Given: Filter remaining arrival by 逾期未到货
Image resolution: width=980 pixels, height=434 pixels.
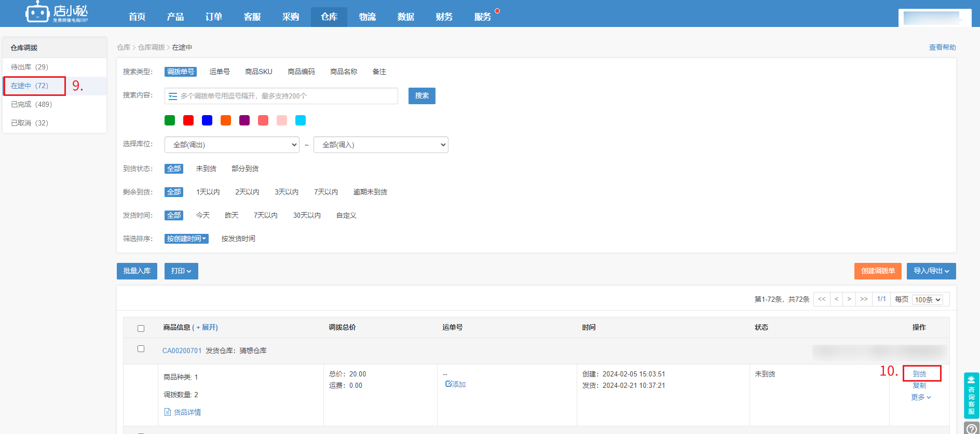Looking at the screenshot, I should coord(370,192).
